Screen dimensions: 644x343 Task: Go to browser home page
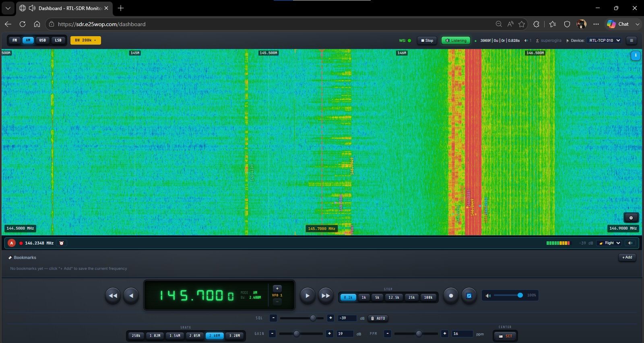[x=37, y=24]
